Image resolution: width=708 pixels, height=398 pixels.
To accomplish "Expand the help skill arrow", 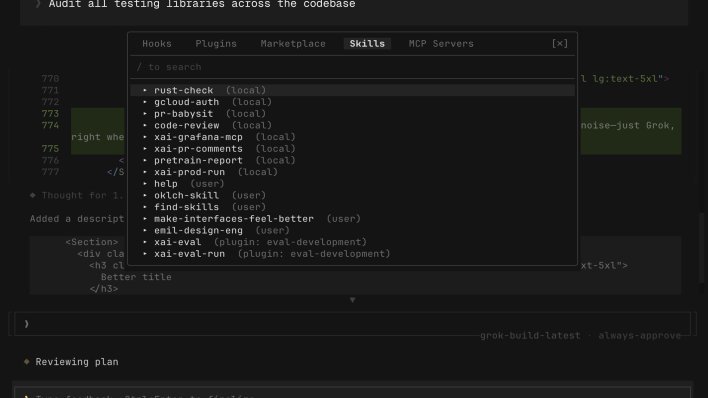I will [145, 184].
